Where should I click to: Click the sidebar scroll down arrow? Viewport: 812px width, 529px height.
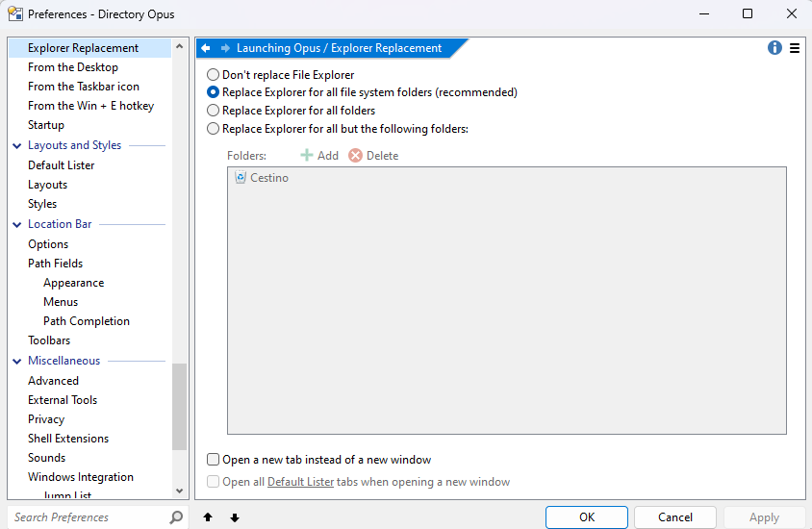pos(179,491)
